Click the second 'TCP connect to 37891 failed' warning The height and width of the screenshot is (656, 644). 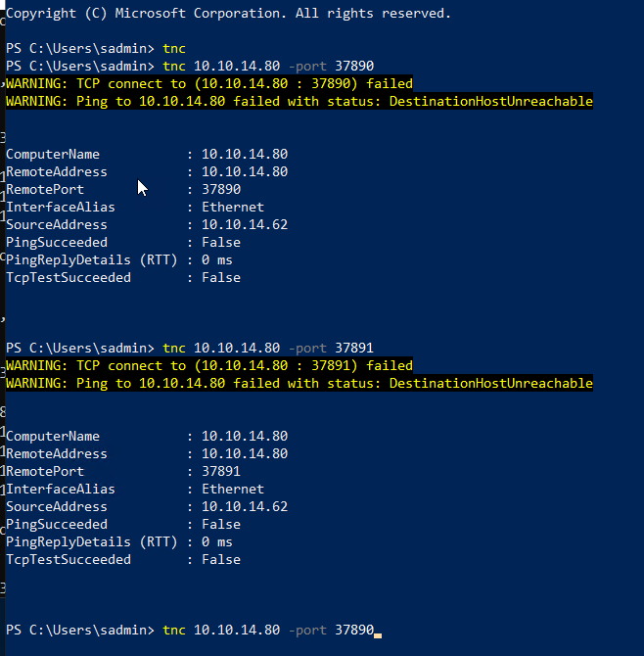(209, 365)
